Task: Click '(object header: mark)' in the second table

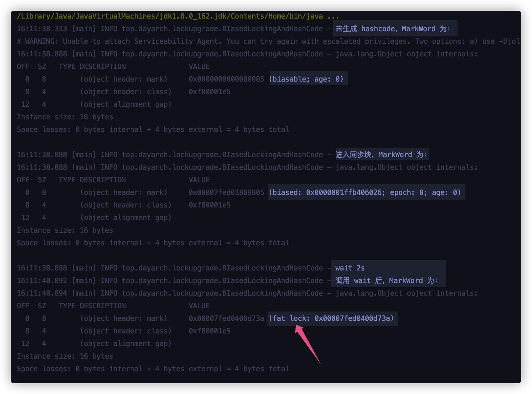Action: click(x=123, y=193)
